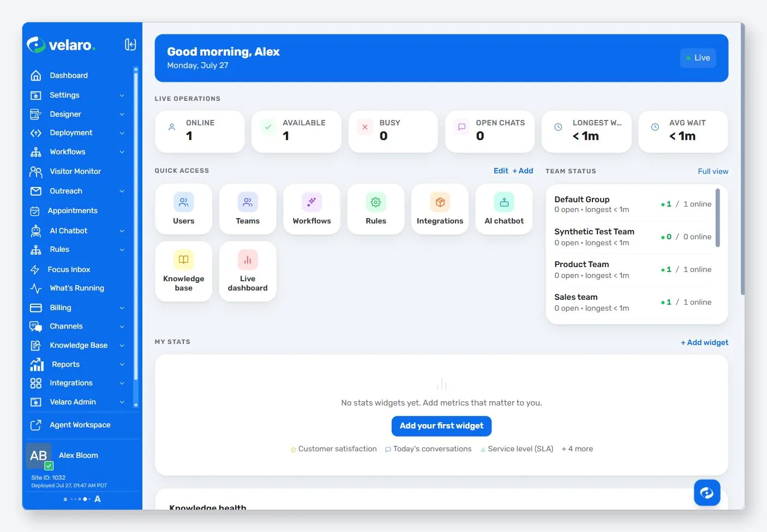The image size is (767, 532).
Task: Click the Alex Bloom AB avatar
Action: pyautogui.click(x=38, y=456)
